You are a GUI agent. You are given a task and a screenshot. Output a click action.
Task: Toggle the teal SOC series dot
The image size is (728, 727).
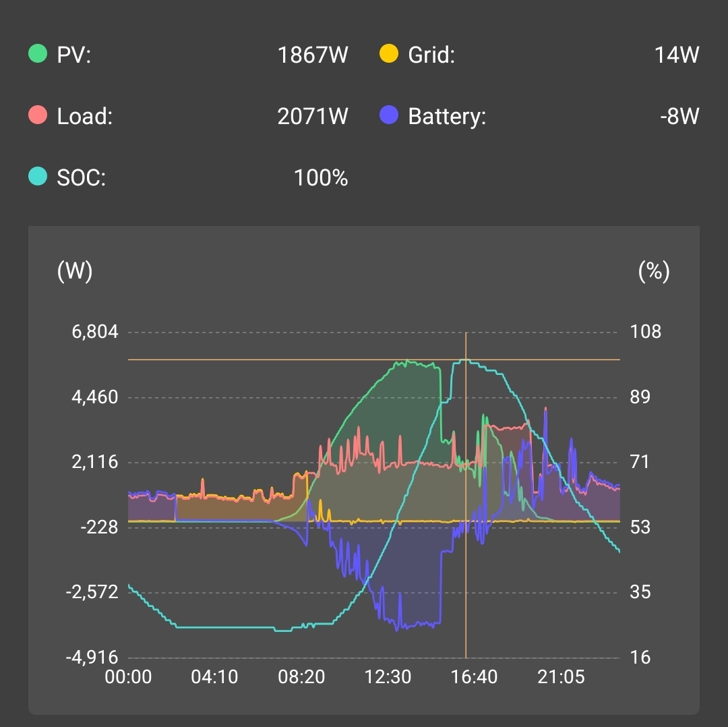point(38,176)
